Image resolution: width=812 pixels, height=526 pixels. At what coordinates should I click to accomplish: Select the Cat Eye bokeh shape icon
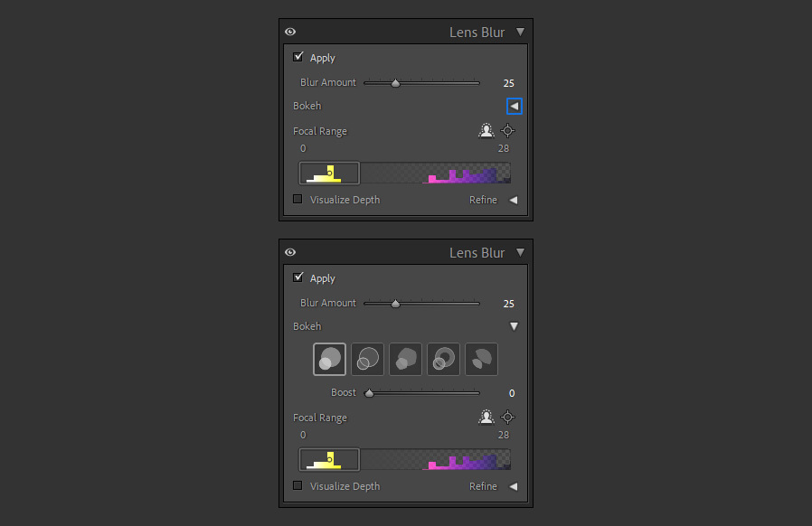tap(482, 359)
